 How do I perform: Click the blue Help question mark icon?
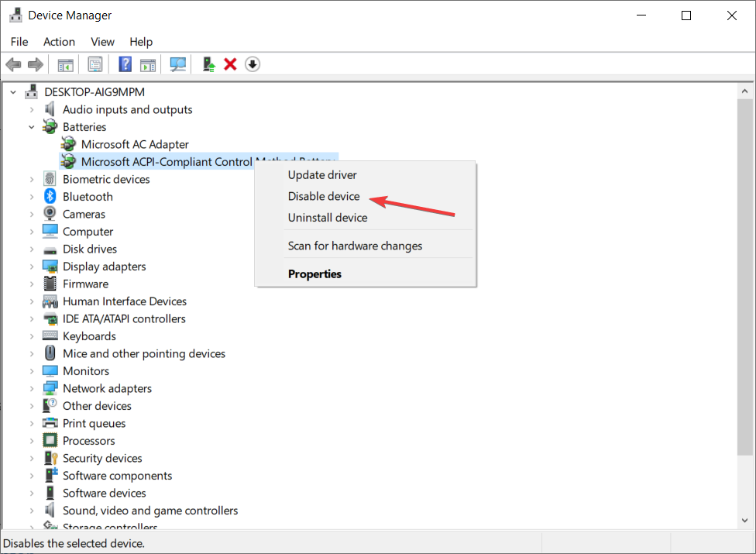tap(125, 64)
